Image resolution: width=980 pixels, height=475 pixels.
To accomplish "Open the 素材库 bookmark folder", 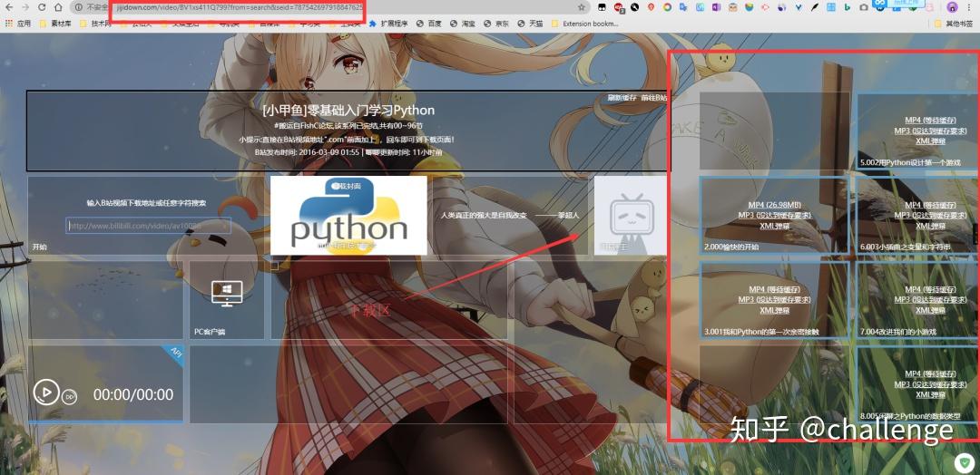I will click(x=55, y=24).
